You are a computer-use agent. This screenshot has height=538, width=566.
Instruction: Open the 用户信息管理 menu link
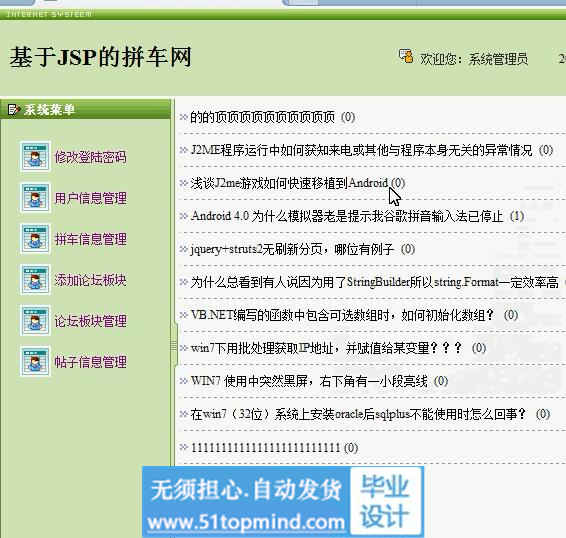pos(91,198)
